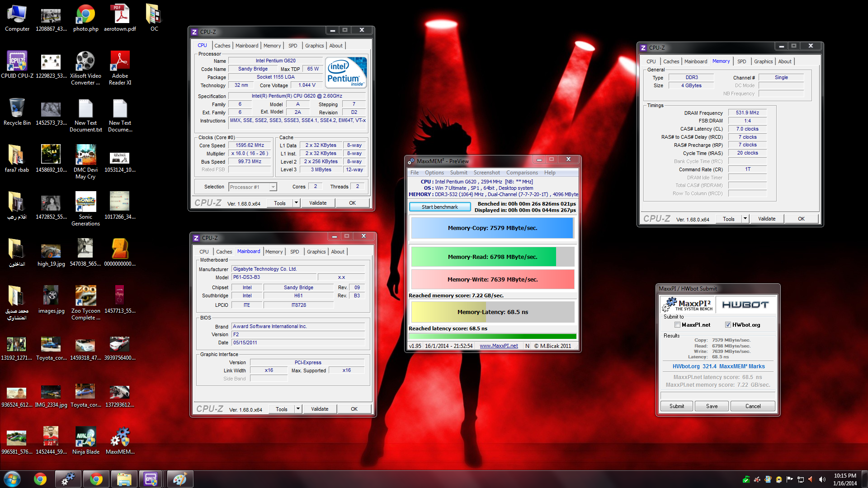Open Memory tab in the Mainboard CPU-Z window
The image size is (868, 488).
(274, 252)
